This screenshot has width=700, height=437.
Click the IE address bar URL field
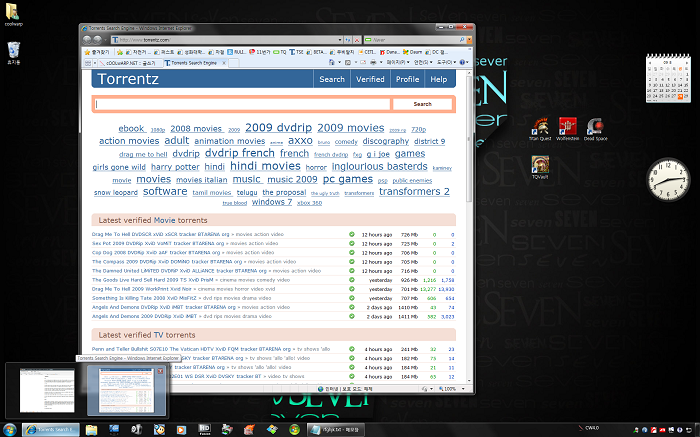(x=225, y=40)
